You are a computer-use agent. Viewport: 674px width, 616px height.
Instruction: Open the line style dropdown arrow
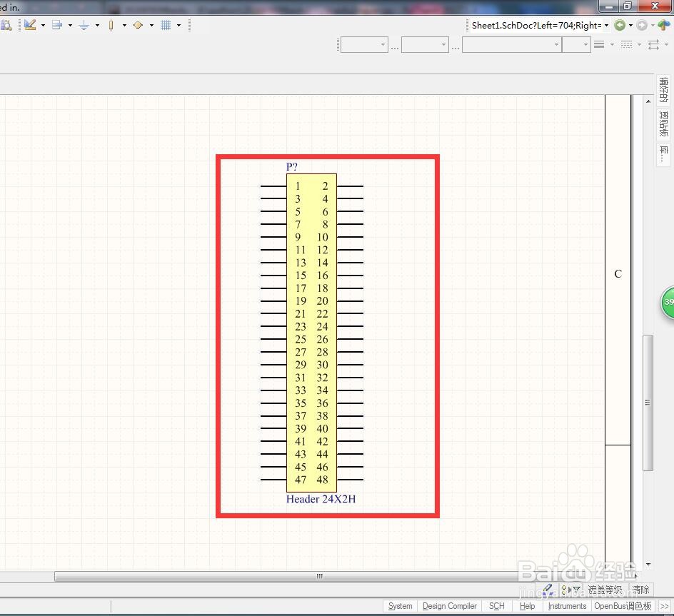[639, 44]
